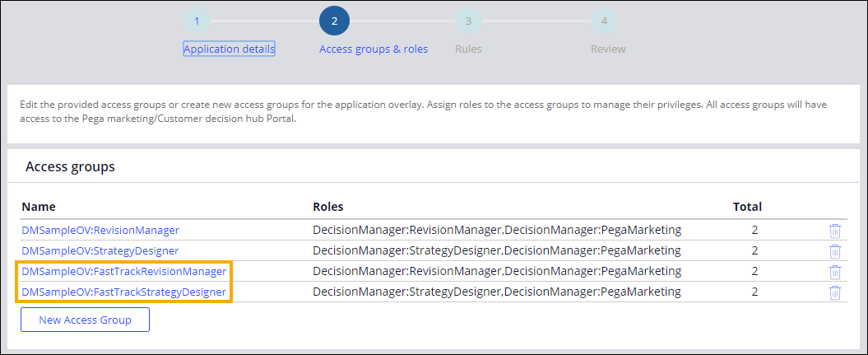Image resolution: width=868 pixels, height=355 pixels.
Task: Go to step 4 circle
Action: tap(604, 21)
